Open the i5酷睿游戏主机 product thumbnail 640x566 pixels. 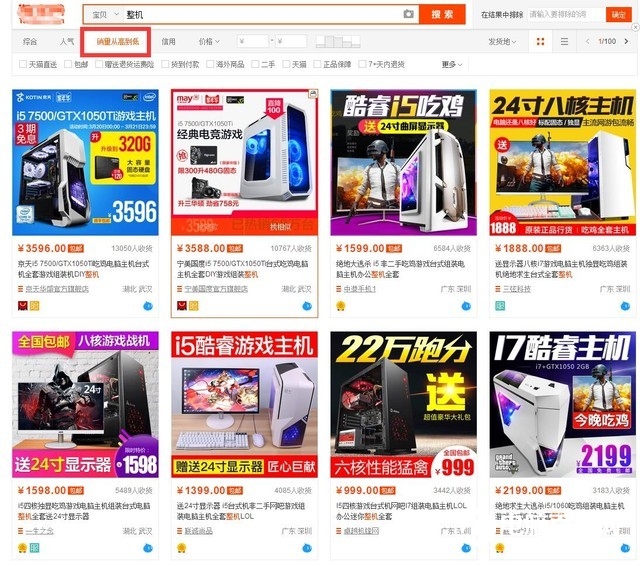point(244,404)
